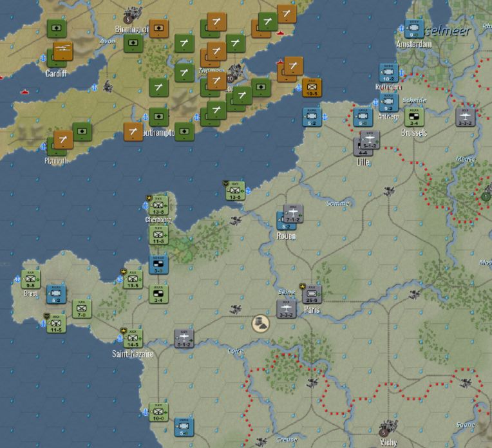The height and width of the screenshot is (448, 492).
Task: Select the 11-5 infantry unit on Brittany's south coast
Action: tap(56, 324)
